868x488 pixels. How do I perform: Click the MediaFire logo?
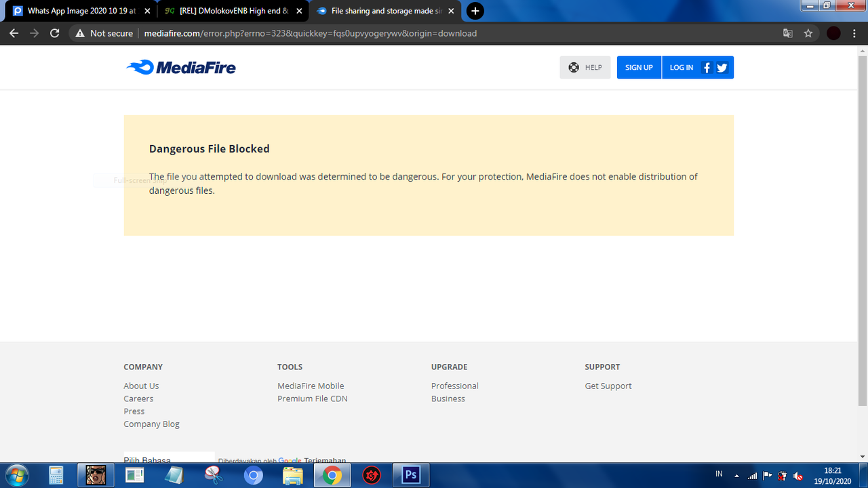(181, 67)
